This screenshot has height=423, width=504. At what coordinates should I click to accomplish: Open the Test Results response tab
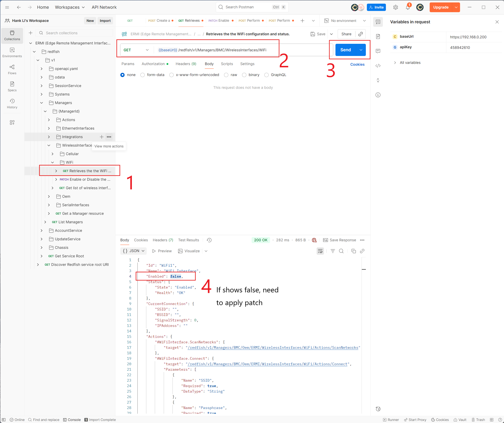click(188, 240)
